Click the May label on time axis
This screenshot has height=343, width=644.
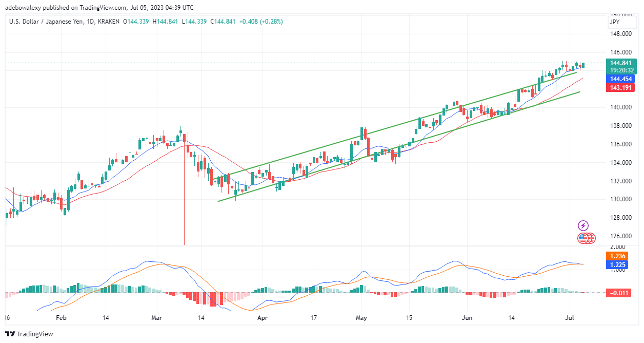(361, 318)
